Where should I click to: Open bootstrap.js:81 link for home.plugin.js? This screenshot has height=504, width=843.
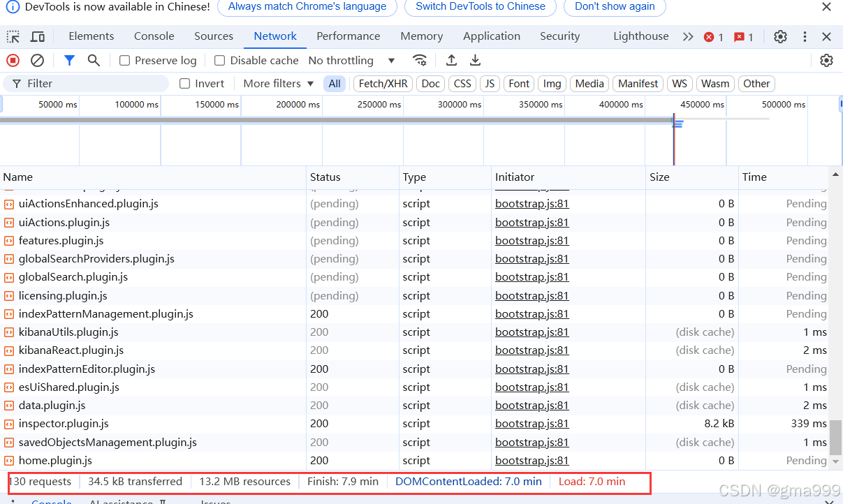532,461
